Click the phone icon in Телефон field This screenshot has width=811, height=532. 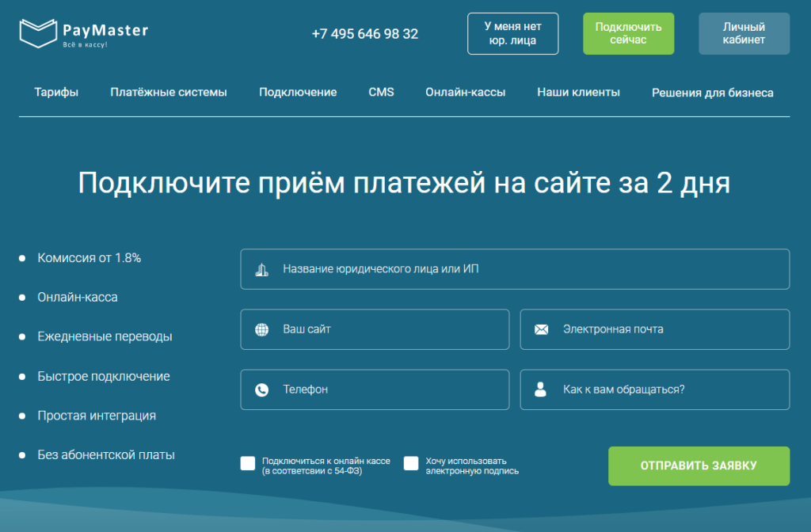point(262,389)
